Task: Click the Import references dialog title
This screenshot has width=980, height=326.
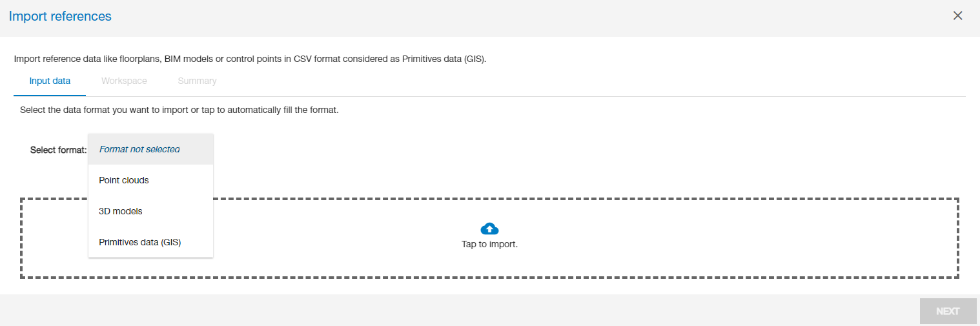Action: pyautogui.click(x=60, y=17)
